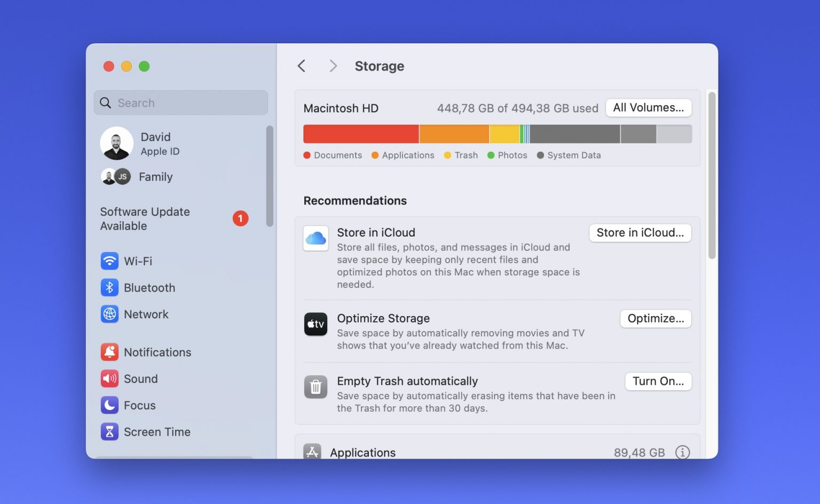Go forward with the right chevron

coord(333,66)
